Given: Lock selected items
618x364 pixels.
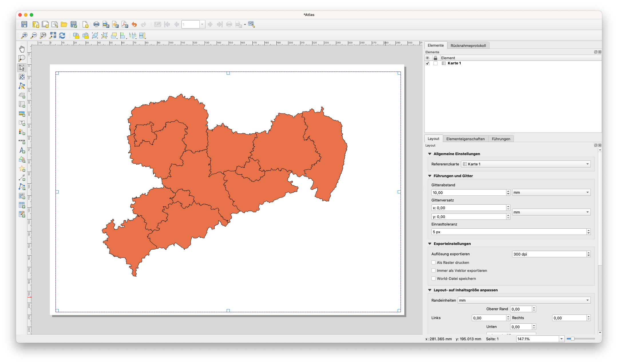Looking at the screenshot, I should tap(76, 35).
